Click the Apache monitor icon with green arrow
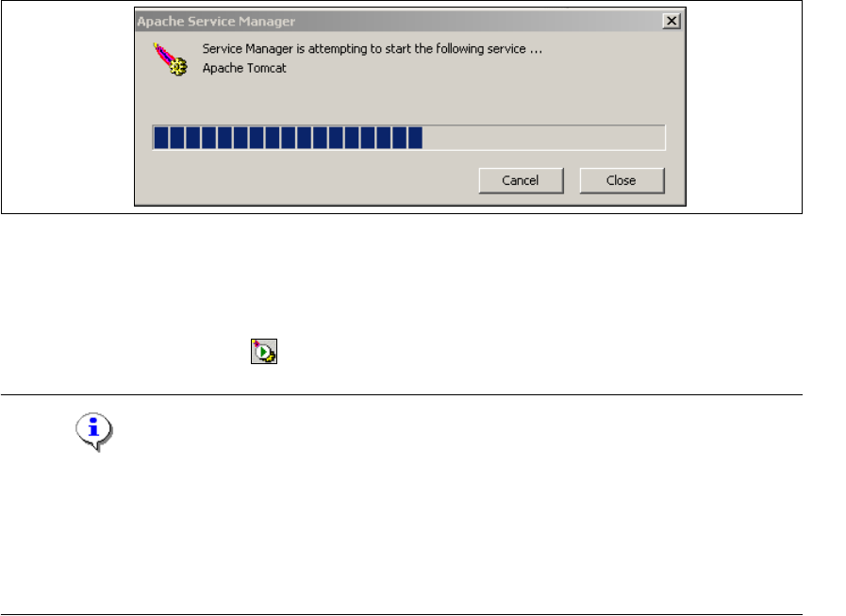 point(264,352)
